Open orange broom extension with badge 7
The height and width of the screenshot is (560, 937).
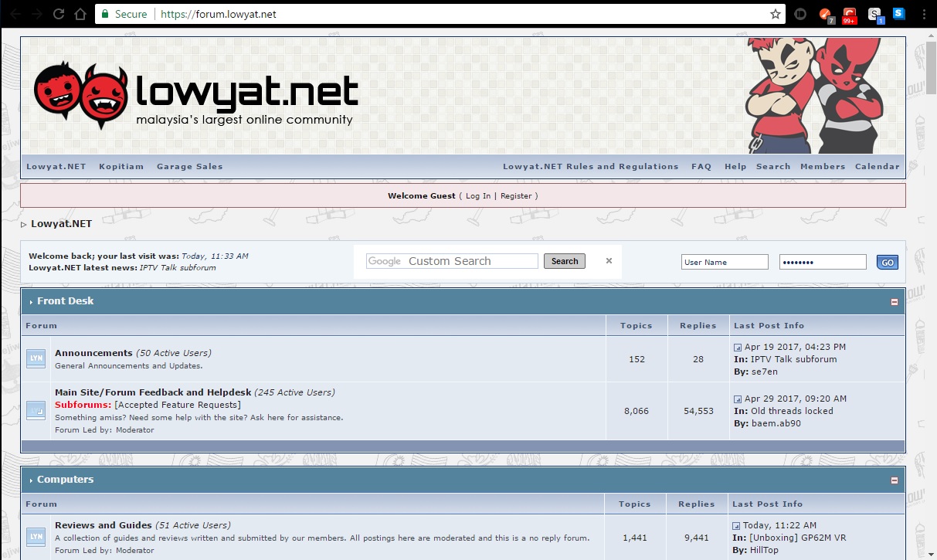(827, 15)
